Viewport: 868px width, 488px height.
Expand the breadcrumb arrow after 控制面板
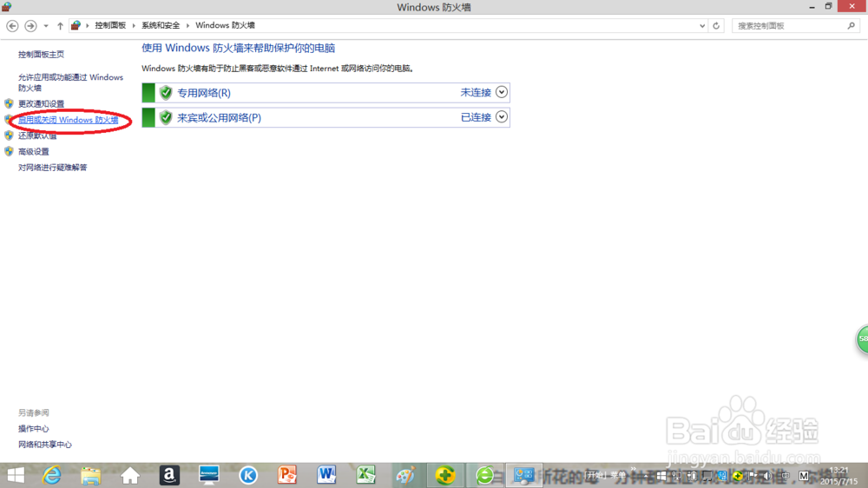134,25
